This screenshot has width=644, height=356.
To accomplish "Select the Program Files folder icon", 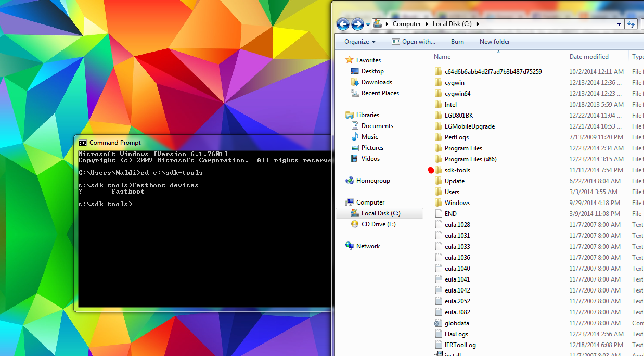I will 438,148.
